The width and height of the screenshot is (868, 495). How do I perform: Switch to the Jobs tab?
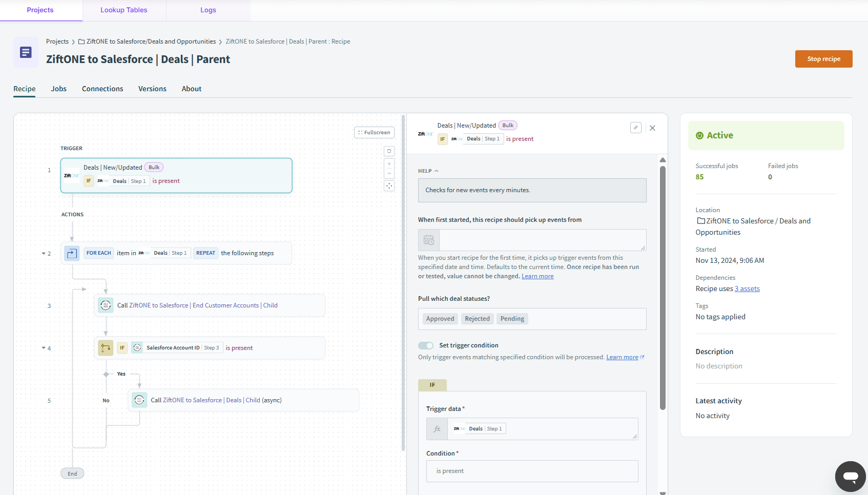[x=59, y=89]
